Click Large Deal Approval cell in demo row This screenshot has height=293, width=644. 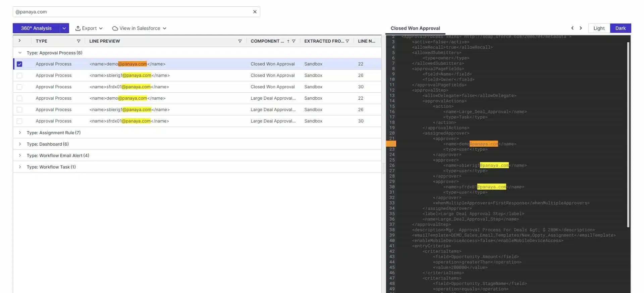pos(273,98)
